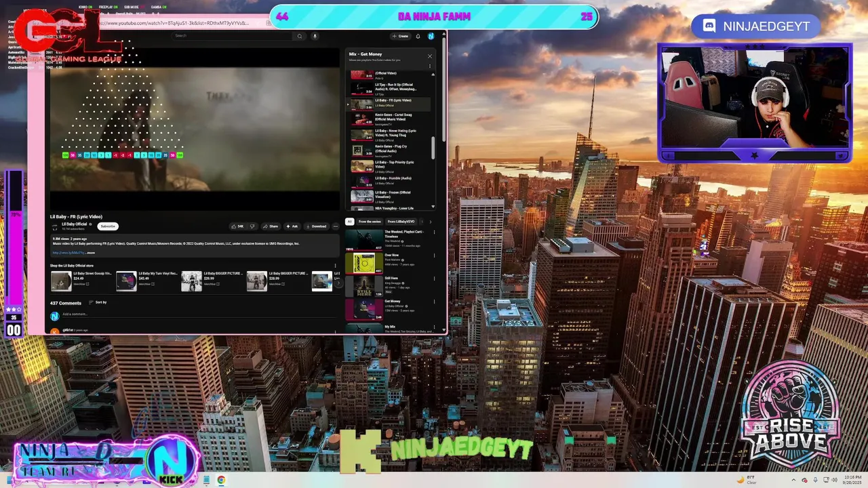Viewport: 868px width, 488px height.
Task: Dislike the Lil Baby FR video
Action: (x=252, y=226)
